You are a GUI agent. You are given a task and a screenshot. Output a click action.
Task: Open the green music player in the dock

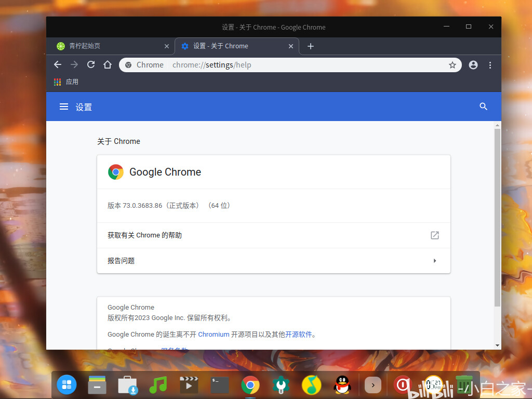click(158, 385)
